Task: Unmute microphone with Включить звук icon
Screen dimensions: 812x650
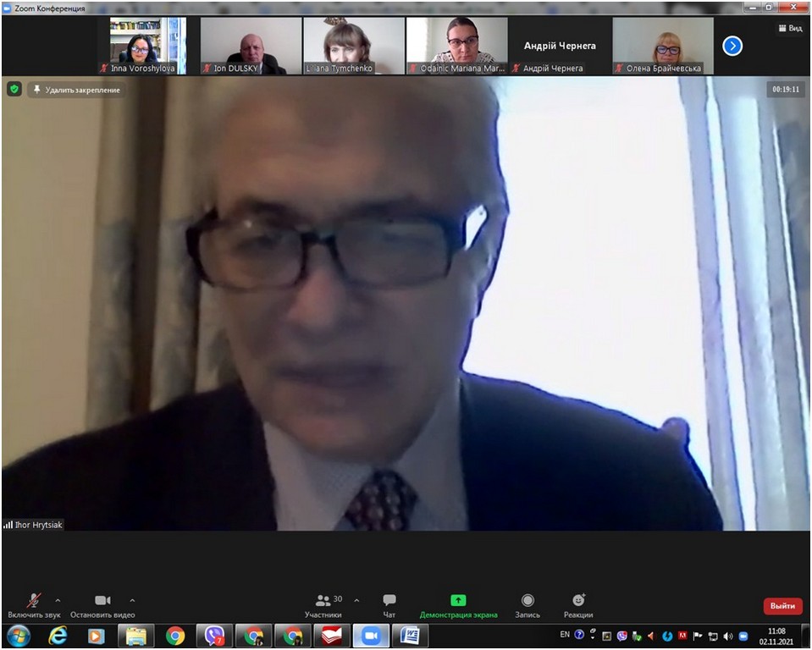Action: click(34, 601)
